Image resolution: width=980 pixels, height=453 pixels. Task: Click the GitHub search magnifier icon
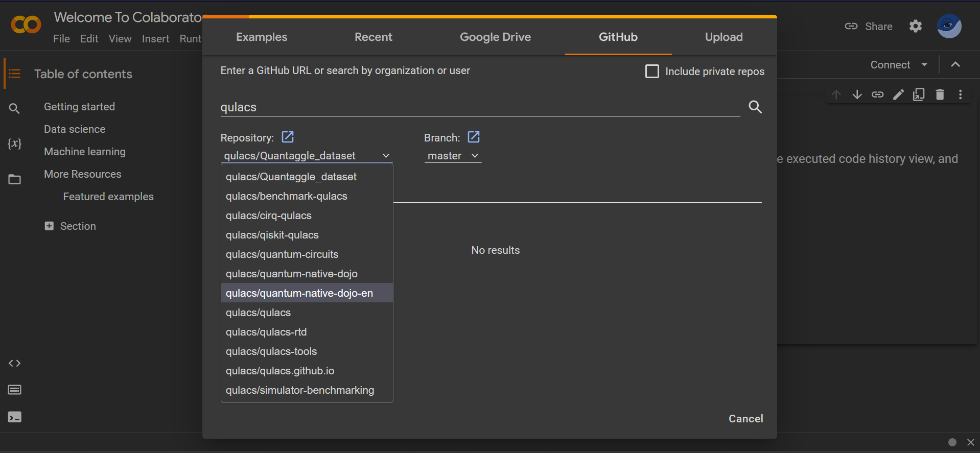[755, 107]
